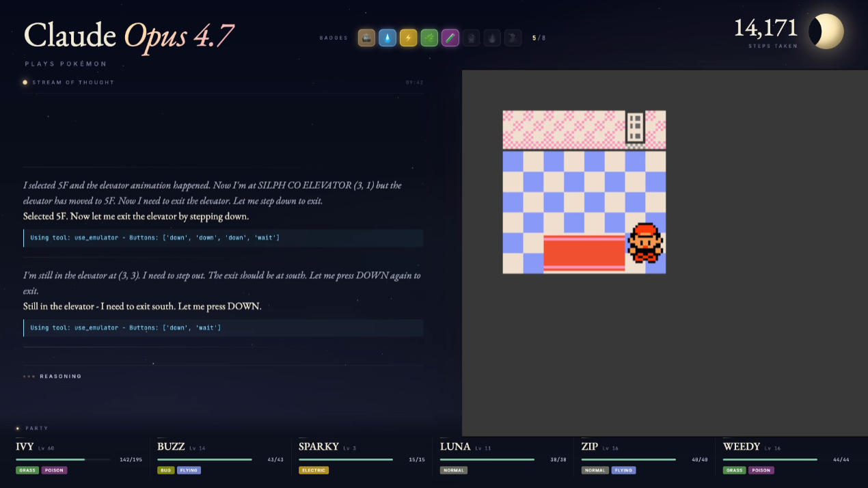This screenshot has height=488, width=868.
Task: Select the elevator floor panel in game
Action: [x=635, y=128]
